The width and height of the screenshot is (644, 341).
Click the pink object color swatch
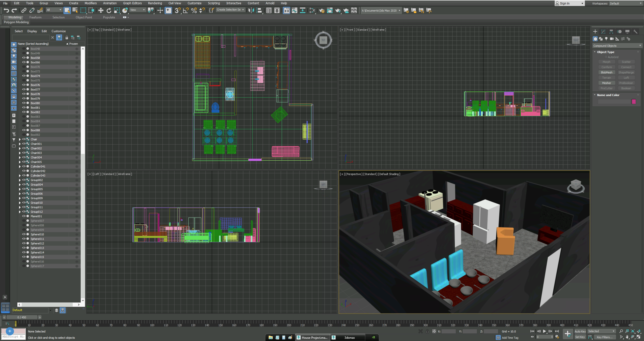634,101
